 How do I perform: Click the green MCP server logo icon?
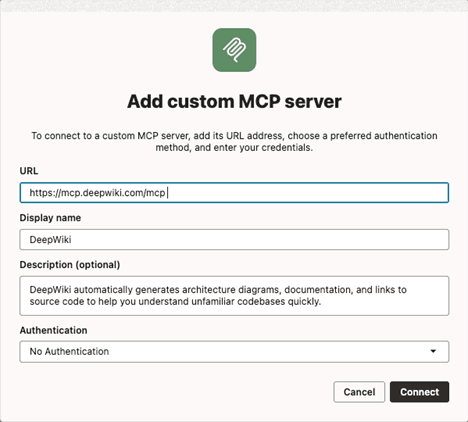234,50
